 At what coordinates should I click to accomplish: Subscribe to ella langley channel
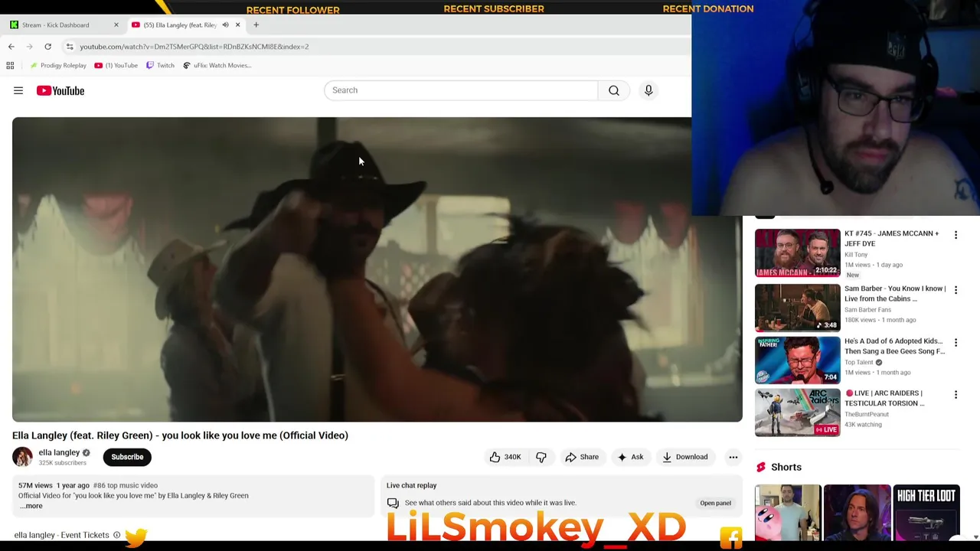[127, 457]
